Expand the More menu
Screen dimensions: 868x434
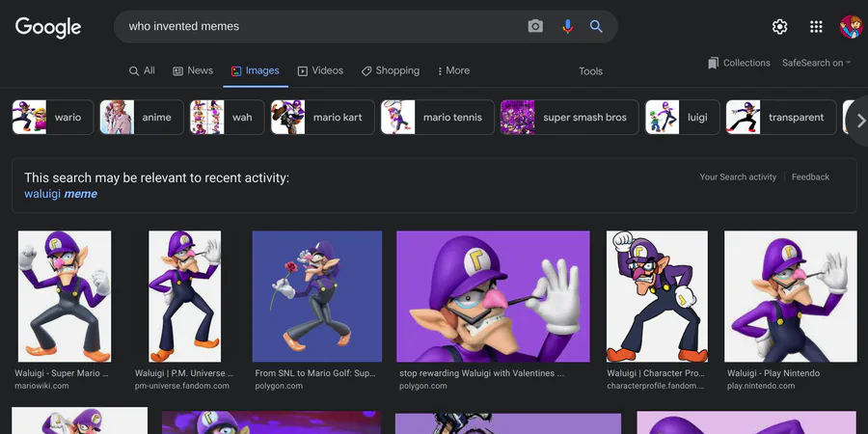[453, 70]
